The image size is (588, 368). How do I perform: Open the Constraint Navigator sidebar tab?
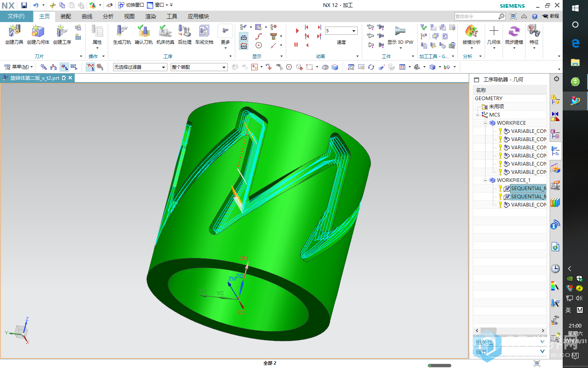click(x=555, y=117)
